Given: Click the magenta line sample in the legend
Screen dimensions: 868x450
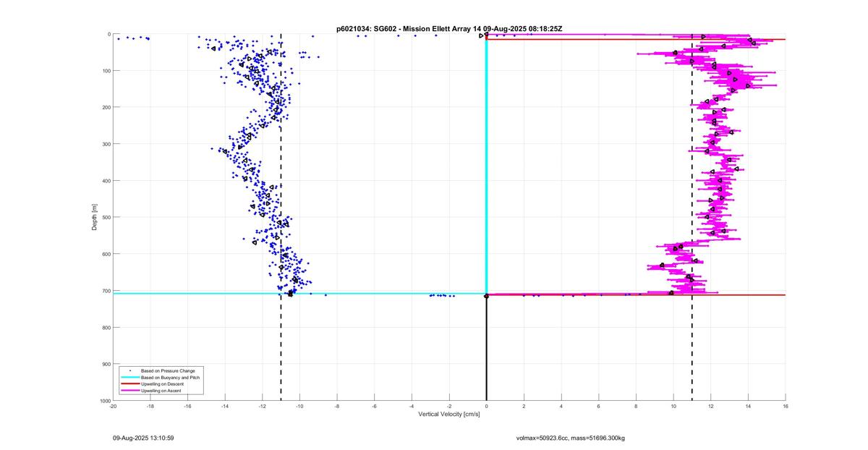Looking at the screenshot, I should pyautogui.click(x=129, y=391).
